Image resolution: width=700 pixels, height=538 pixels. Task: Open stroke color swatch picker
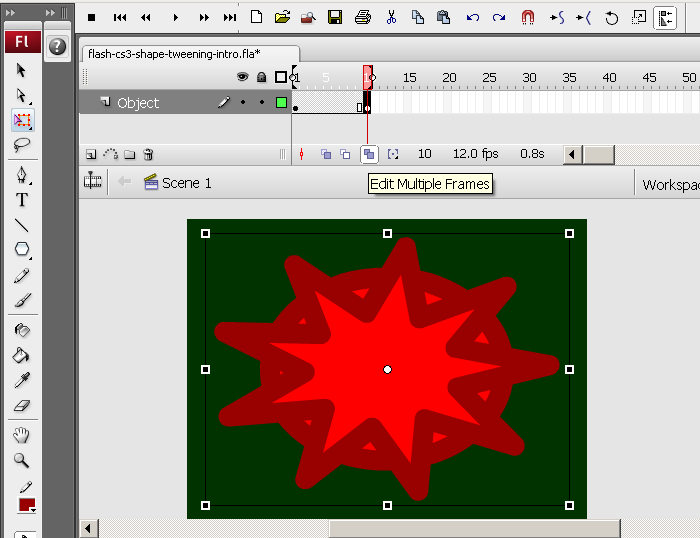26,505
